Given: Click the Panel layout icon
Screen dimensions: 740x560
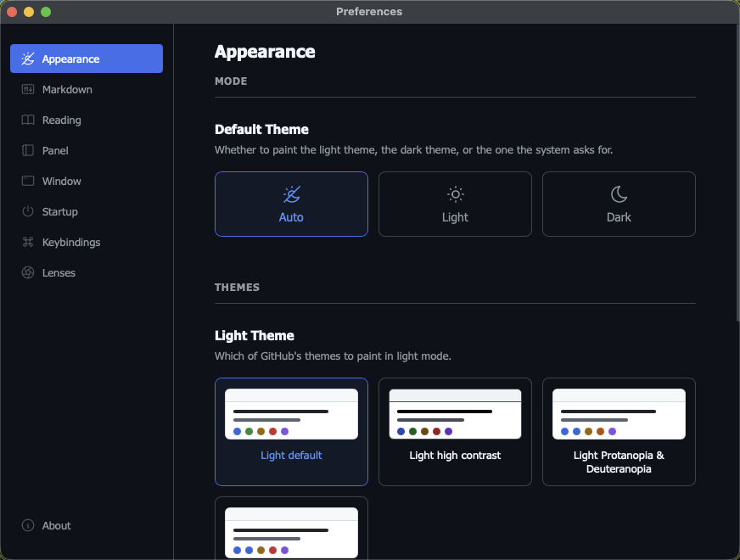Looking at the screenshot, I should [x=28, y=150].
